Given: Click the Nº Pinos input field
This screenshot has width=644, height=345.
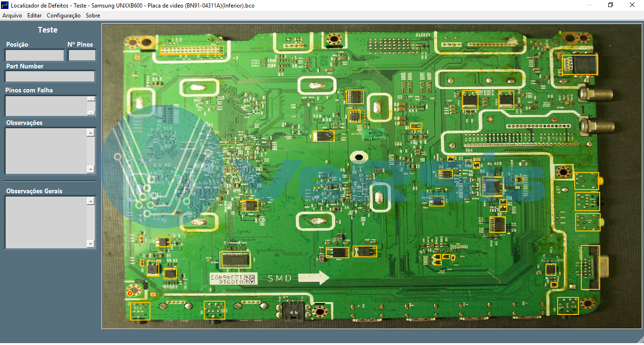Looking at the screenshot, I should click(x=82, y=55).
